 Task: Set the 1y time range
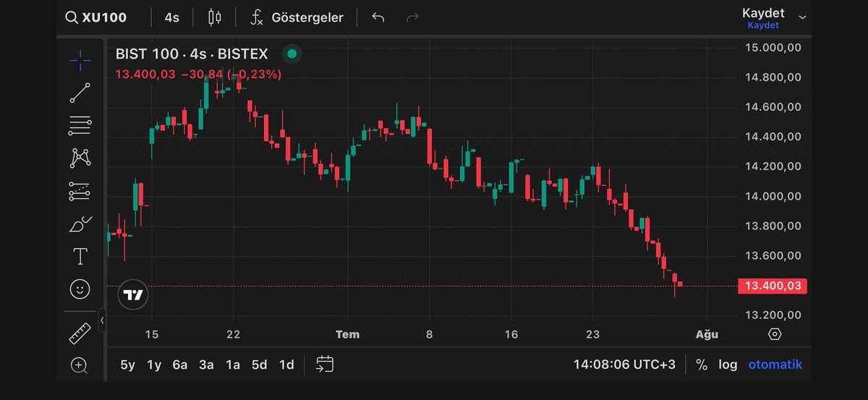pos(154,365)
